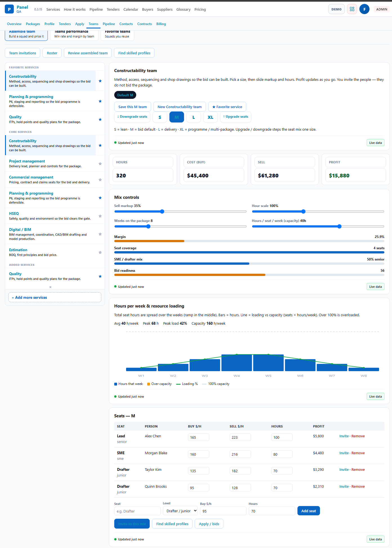392x548 pixels.
Task: Invite Alex Chen to the Lead seat
Action: pyautogui.click(x=344, y=436)
